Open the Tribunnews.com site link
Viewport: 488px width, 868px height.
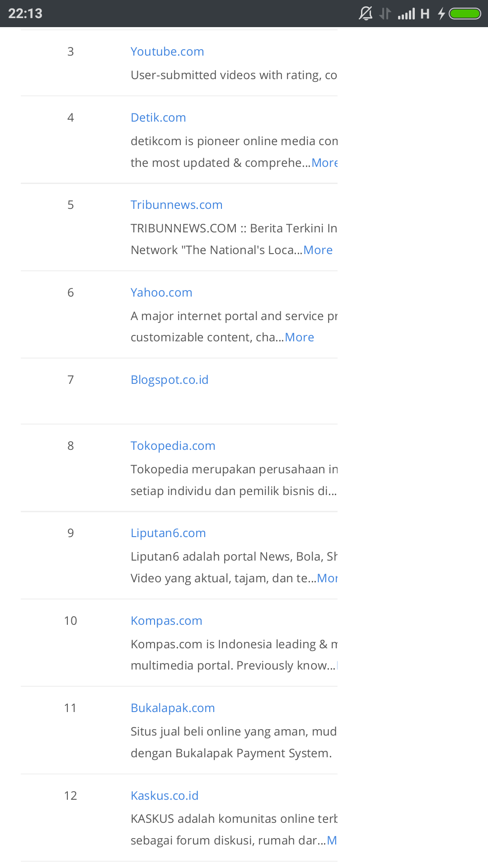(x=177, y=205)
